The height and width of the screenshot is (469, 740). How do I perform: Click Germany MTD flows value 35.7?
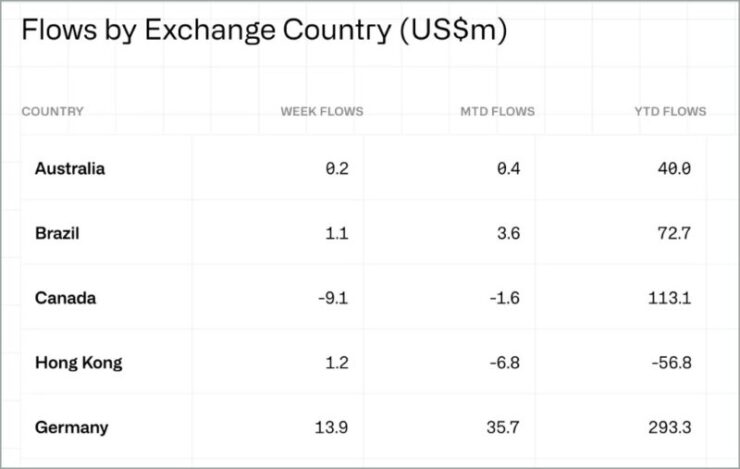503,427
